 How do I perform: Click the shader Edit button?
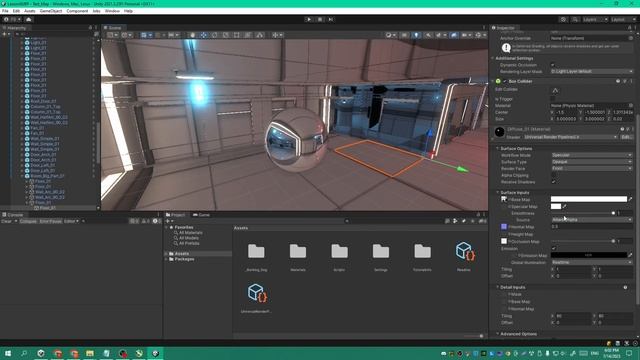click(626, 137)
